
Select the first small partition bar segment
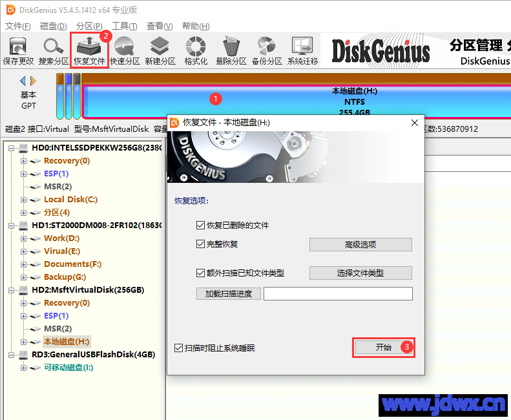coord(60,96)
